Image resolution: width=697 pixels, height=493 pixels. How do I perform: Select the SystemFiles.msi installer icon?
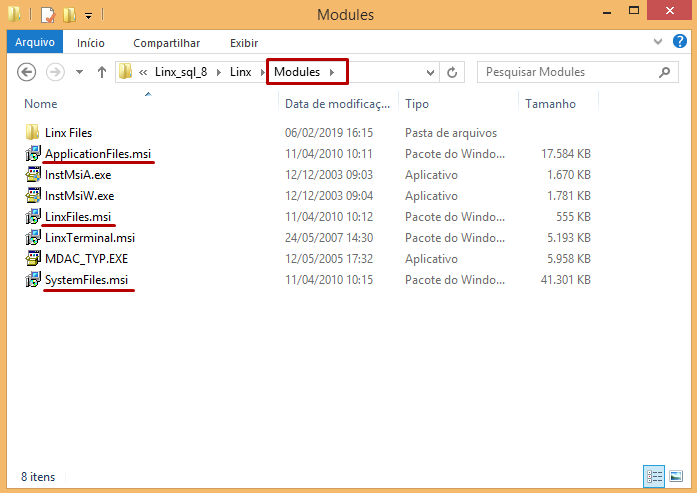tap(33, 280)
